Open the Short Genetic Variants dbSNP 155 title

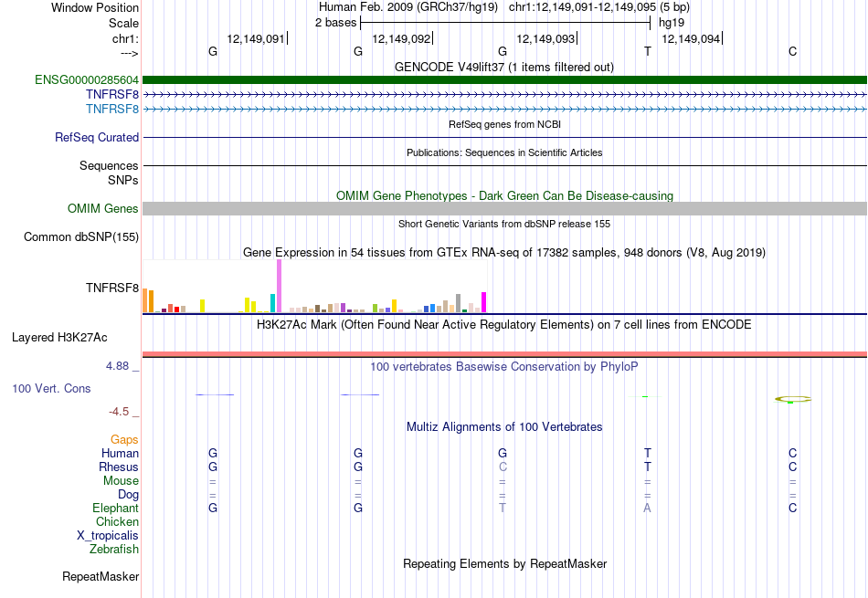[x=504, y=224]
